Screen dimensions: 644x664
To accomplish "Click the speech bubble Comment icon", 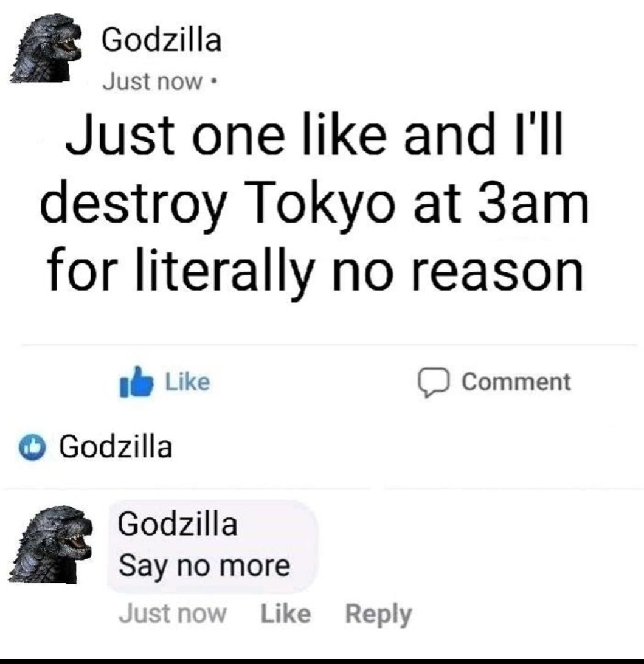I will tap(433, 382).
